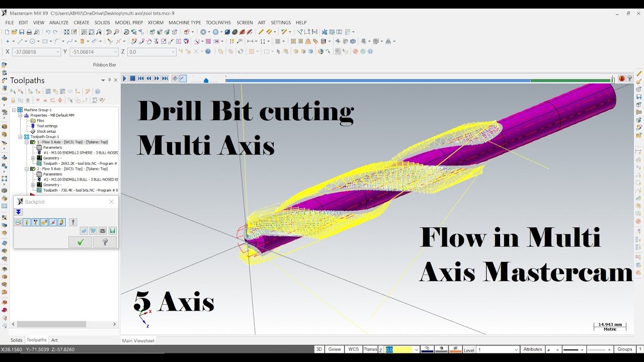Click the Save file icon
Image resolution: width=644 pixels, height=362 pixels.
tap(22, 32)
